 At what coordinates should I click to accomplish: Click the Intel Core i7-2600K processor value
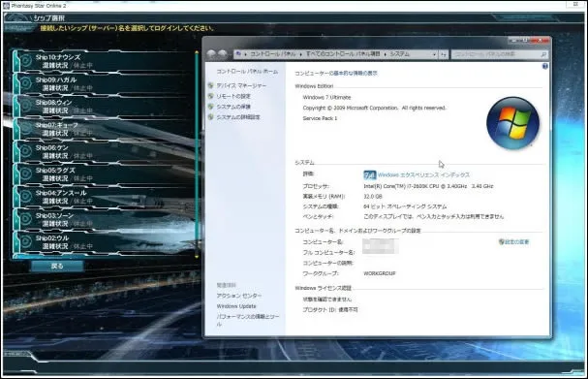pos(428,186)
